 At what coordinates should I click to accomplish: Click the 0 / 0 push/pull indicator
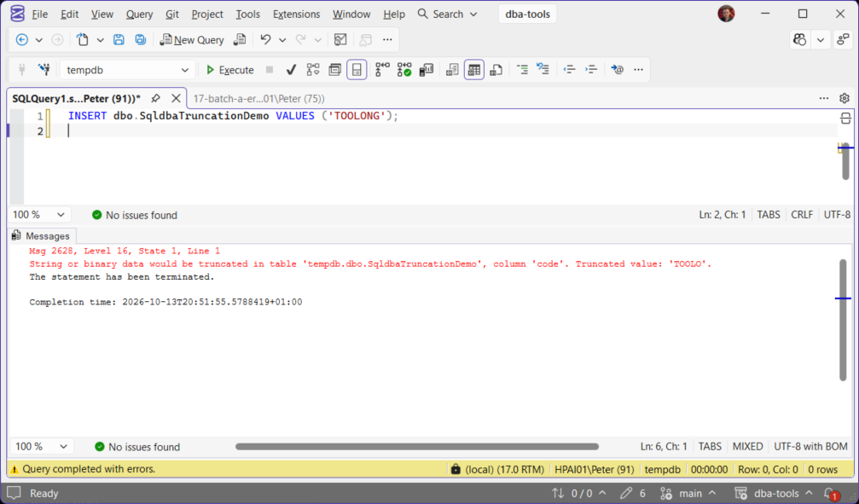coord(578,493)
